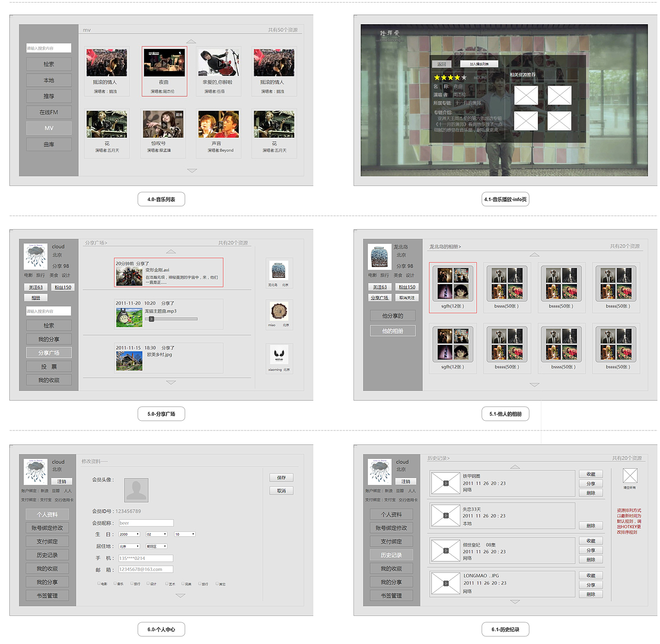Click the 邮箱 email input field
Viewport: 660px width, 644px height.
[146, 569]
